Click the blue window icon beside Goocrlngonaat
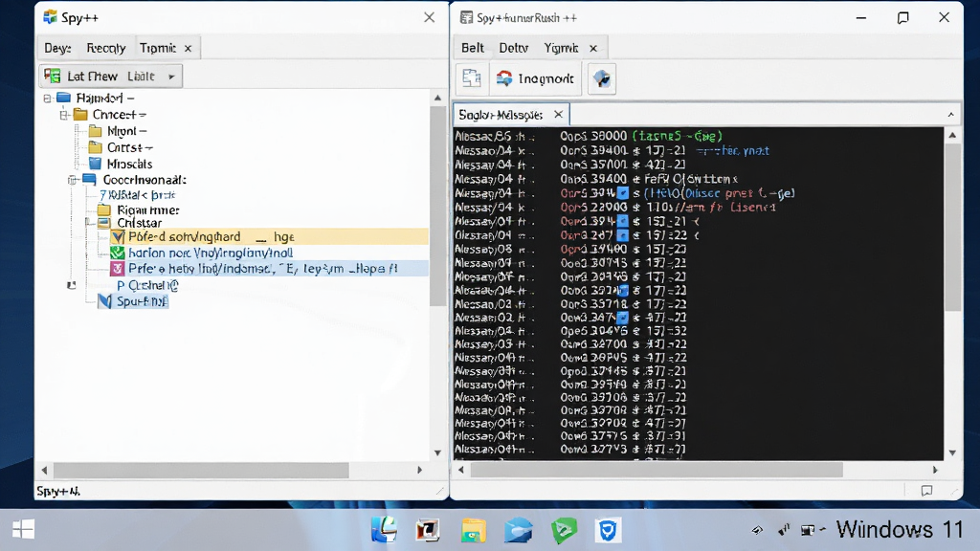This screenshot has height=551, width=980. click(90, 180)
